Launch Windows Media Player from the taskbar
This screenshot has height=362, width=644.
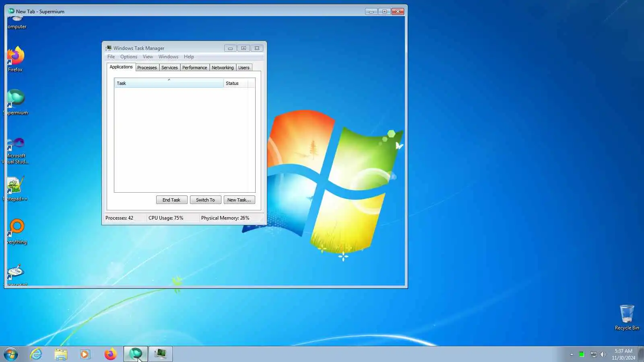pyautogui.click(x=85, y=354)
